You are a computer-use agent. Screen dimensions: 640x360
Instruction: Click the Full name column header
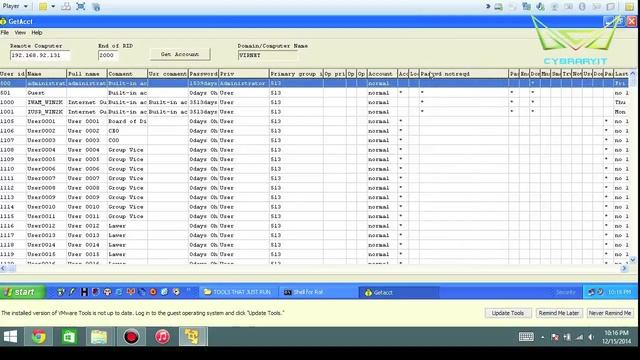(x=87, y=74)
